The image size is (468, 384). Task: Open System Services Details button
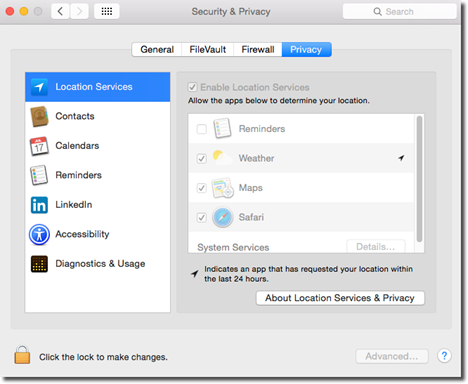point(376,247)
